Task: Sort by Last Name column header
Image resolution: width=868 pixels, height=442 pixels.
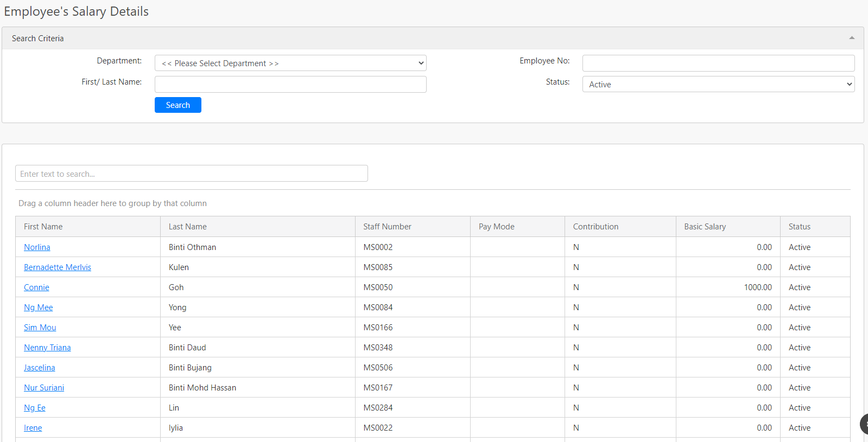Action: click(258, 227)
